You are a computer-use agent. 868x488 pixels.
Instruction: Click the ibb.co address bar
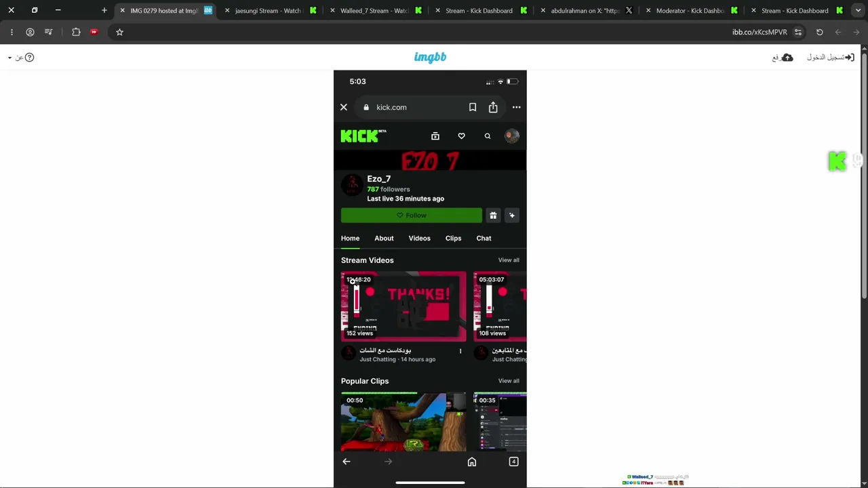(x=759, y=32)
